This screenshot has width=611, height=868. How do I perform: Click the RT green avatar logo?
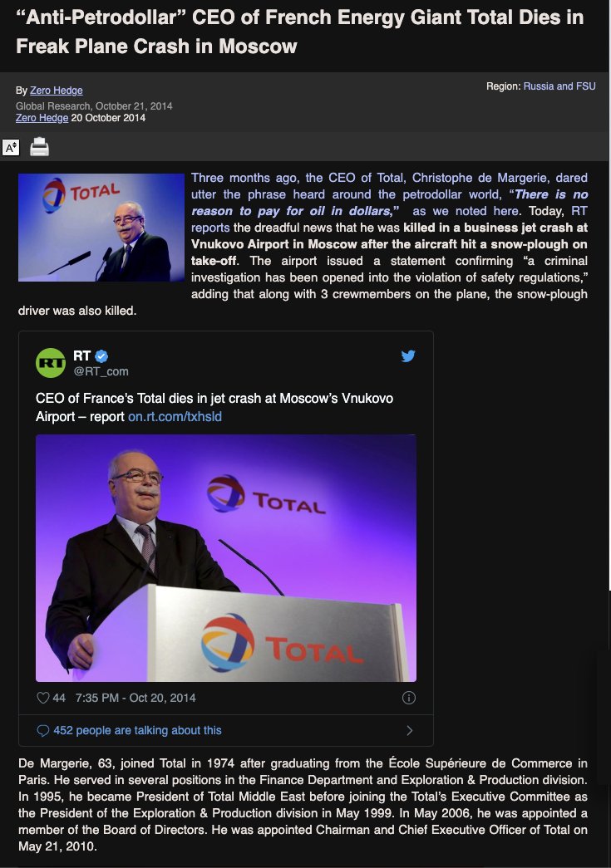point(51,363)
